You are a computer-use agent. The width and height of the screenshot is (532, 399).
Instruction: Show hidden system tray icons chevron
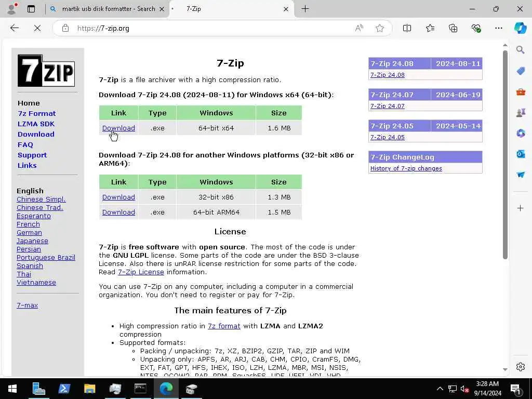[x=440, y=389]
